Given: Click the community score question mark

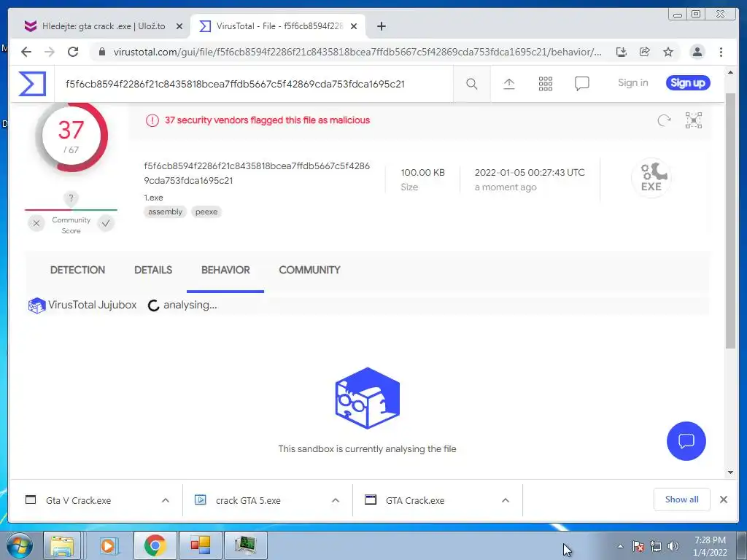Looking at the screenshot, I should [x=71, y=198].
